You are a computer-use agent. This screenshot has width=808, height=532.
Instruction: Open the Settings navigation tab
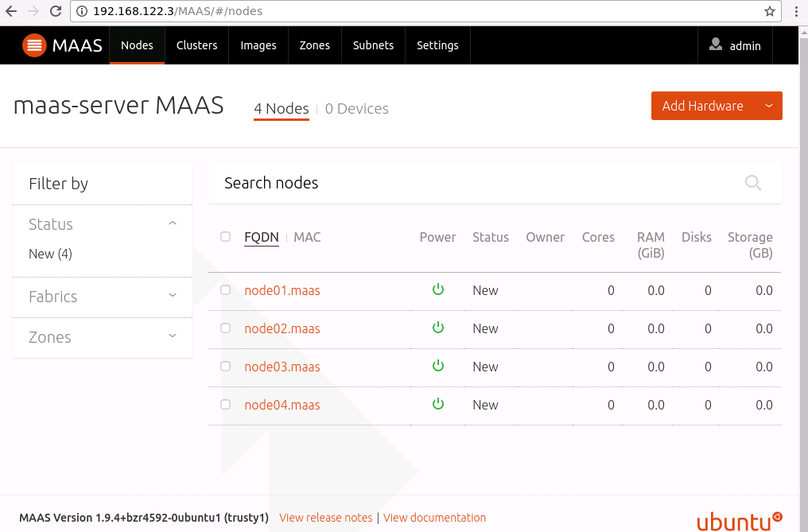click(x=437, y=45)
